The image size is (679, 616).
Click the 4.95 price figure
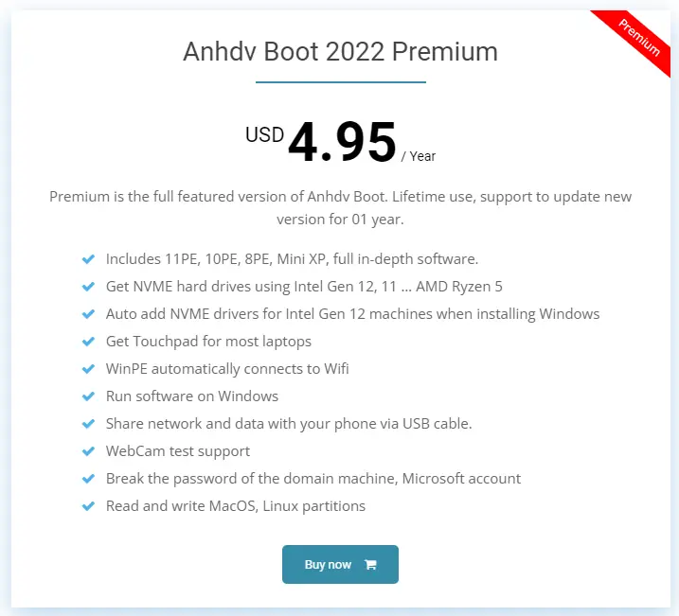342,143
